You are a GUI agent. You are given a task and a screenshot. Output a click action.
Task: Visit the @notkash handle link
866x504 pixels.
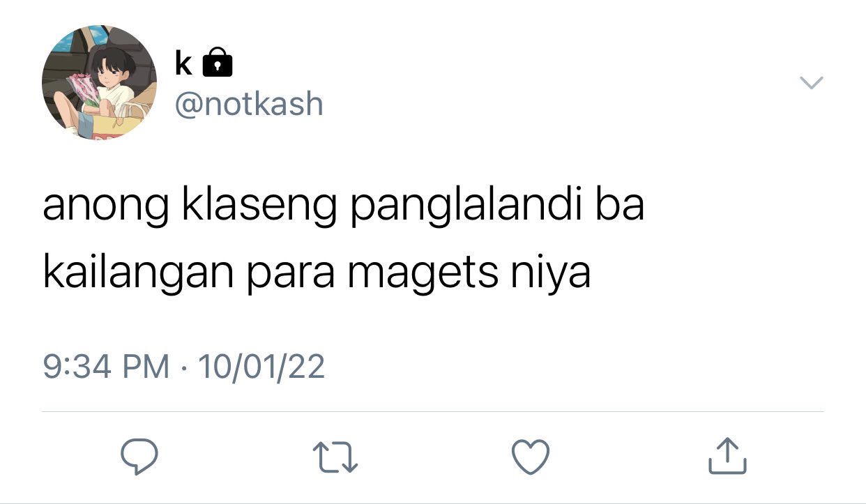click(249, 105)
